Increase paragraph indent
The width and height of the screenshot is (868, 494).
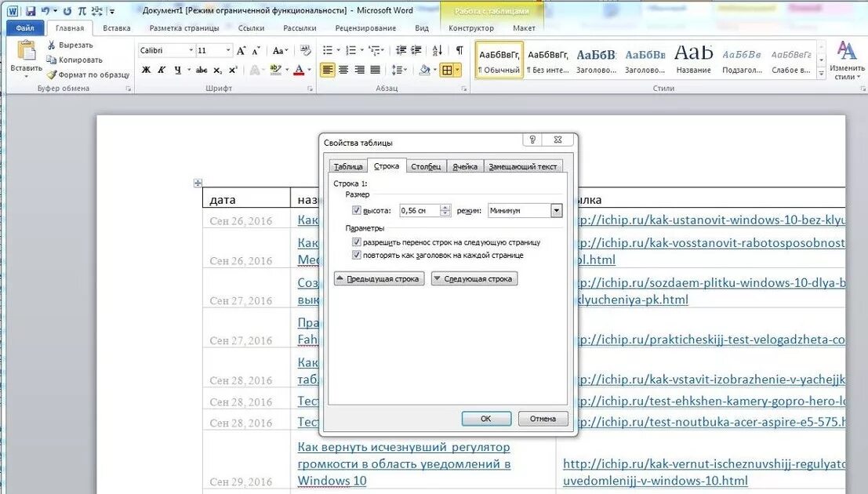pyautogui.click(x=416, y=50)
